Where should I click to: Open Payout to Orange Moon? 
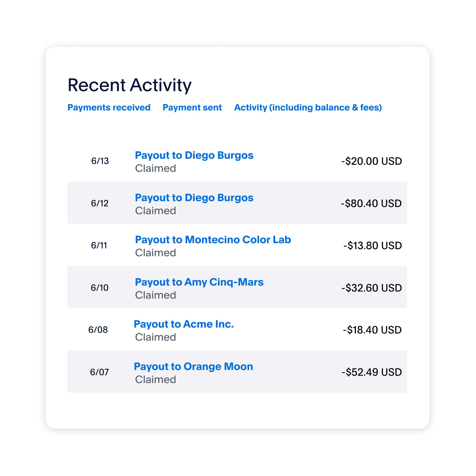click(x=193, y=366)
